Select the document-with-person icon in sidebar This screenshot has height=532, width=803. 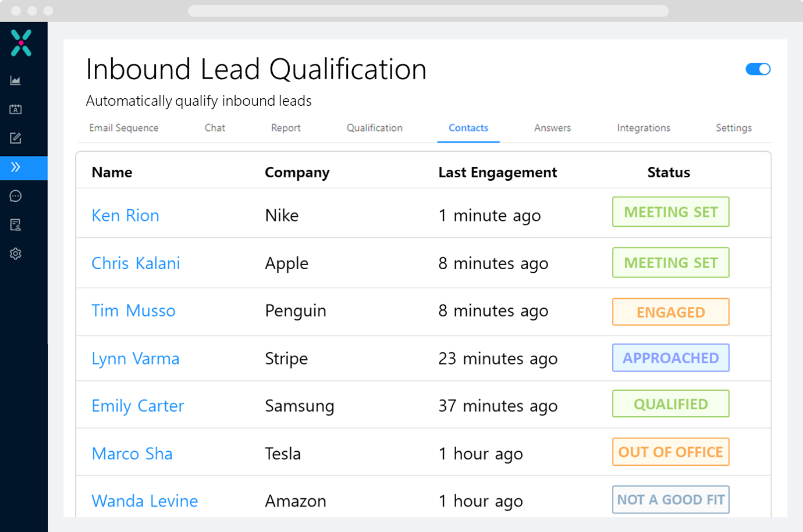click(x=16, y=224)
